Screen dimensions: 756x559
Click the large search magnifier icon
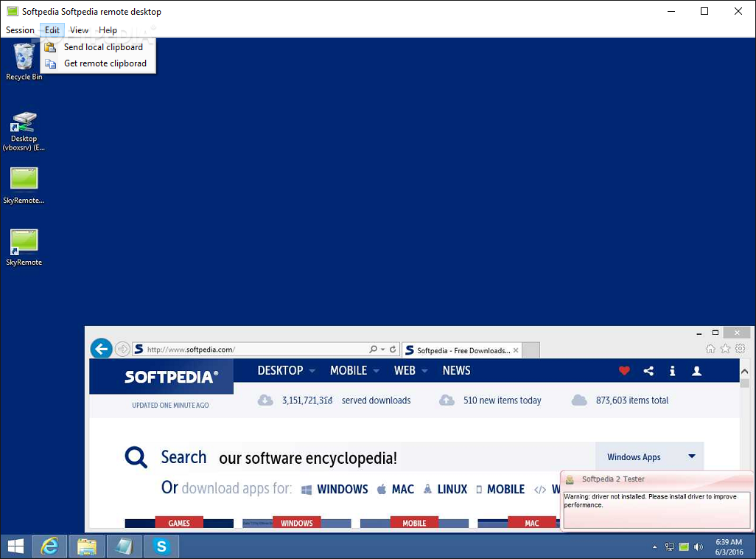[136, 457]
